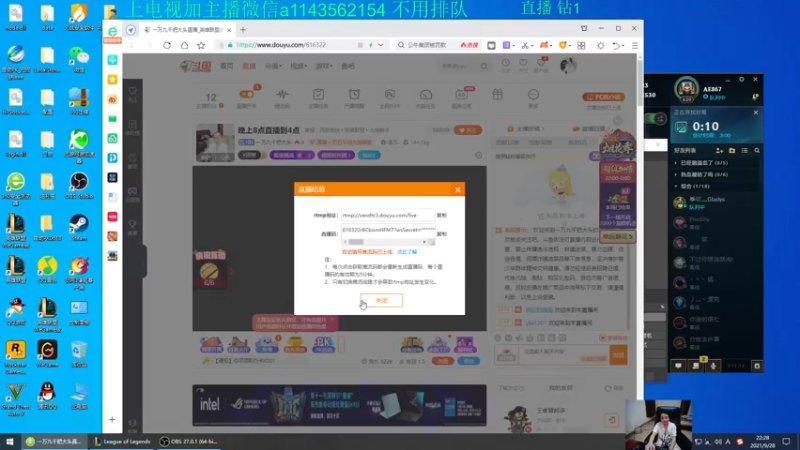Open the green mail icon in the browser sidebar

[113, 119]
